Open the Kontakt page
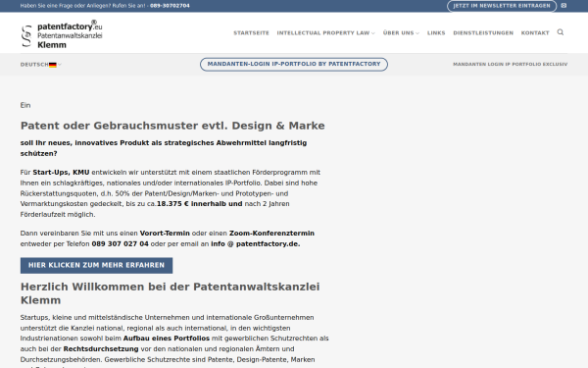The height and width of the screenshot is (368, 588). tap(535, 33)
